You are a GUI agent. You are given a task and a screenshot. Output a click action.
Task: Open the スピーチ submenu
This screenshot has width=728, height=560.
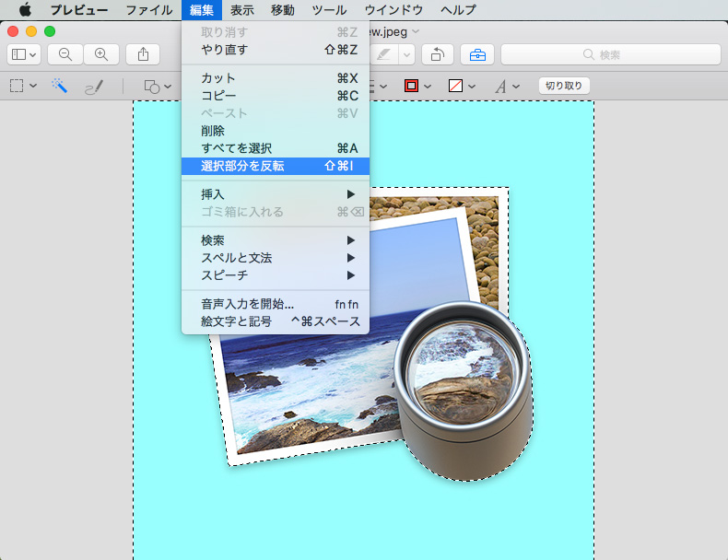point(276,275)
